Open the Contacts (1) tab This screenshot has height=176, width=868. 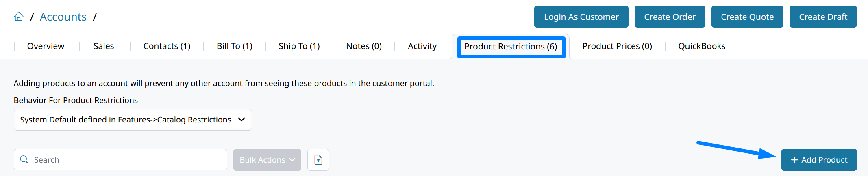click(x=167, y=46)
